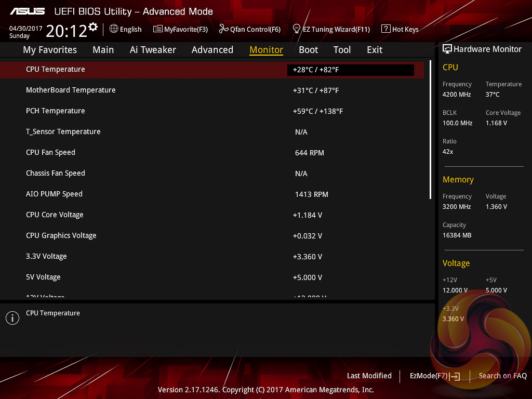532x399 pixels.
Task: Show the Hot Keys list
Action: click(x=405, y=29)
